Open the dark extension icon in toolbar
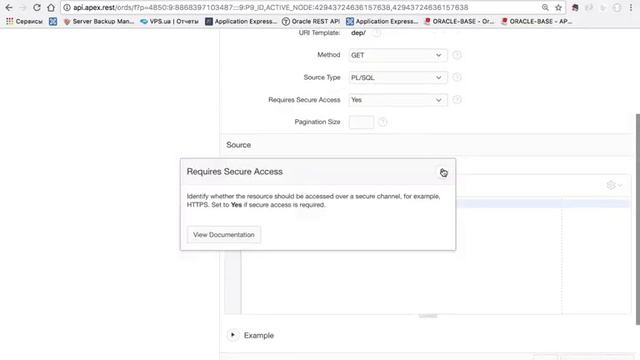 [x=575, y=7]
